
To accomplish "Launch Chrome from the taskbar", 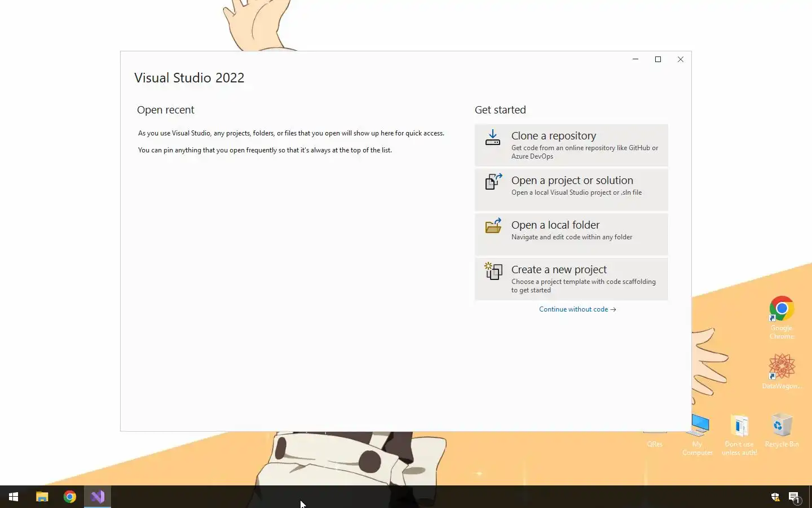I will point(70,497).
